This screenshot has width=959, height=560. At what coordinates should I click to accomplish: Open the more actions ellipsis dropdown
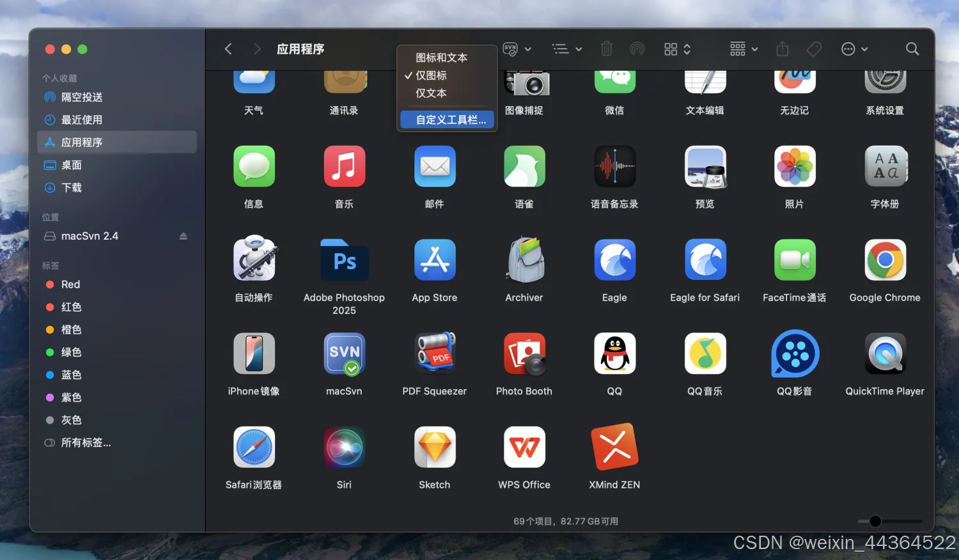click(x=855, y=49)
